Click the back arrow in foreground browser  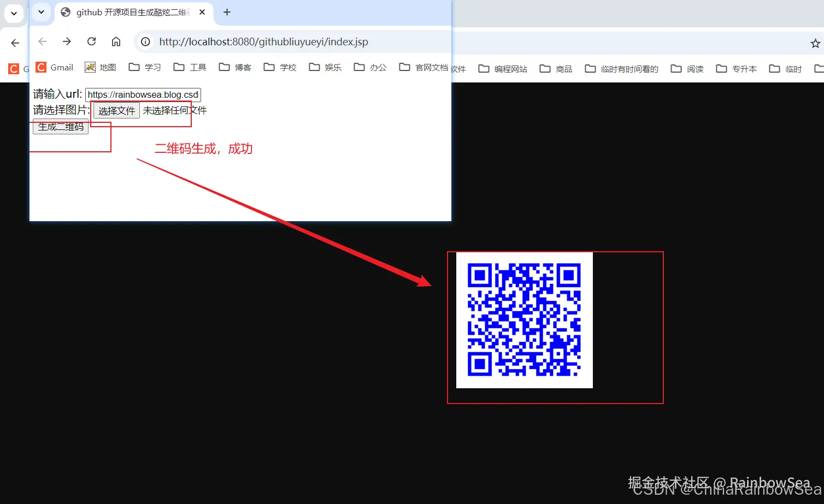coord(43,41)
